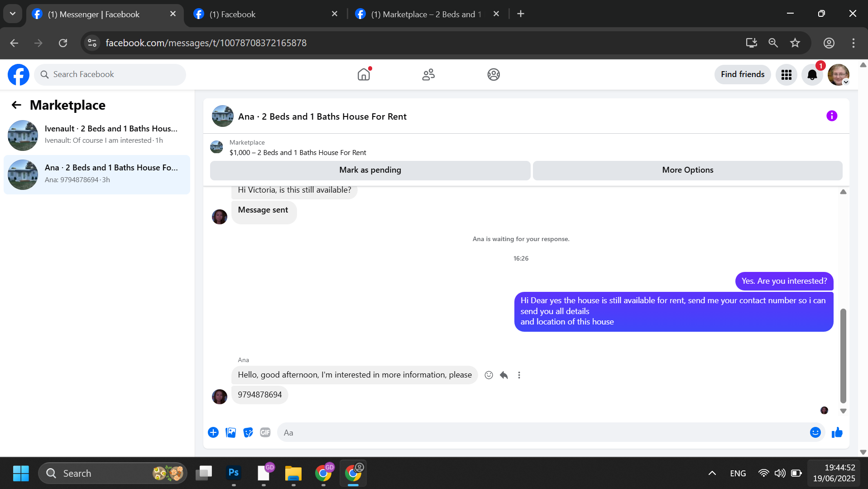
Task: Click the address bar URL
Action: click(x=206, y=43)
